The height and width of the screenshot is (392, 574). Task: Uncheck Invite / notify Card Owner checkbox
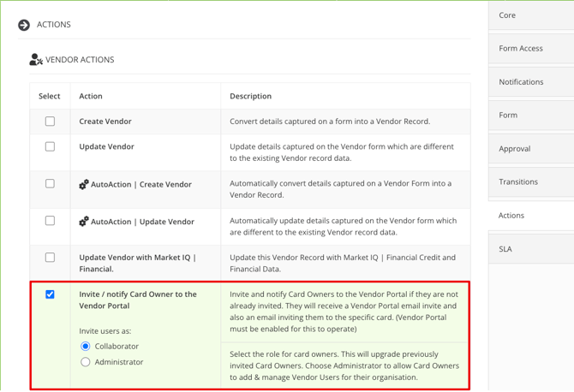(x=50, y=294)
